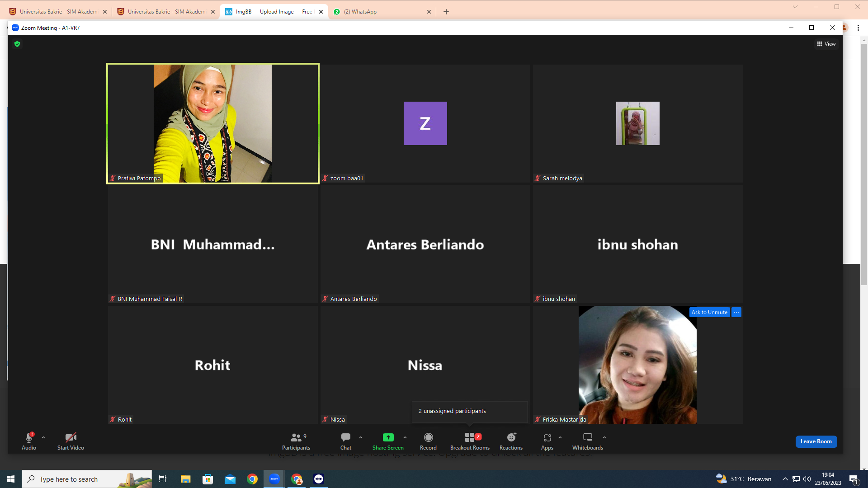
Task: Expand the Apps options arrow
Action: click(560, 437)
